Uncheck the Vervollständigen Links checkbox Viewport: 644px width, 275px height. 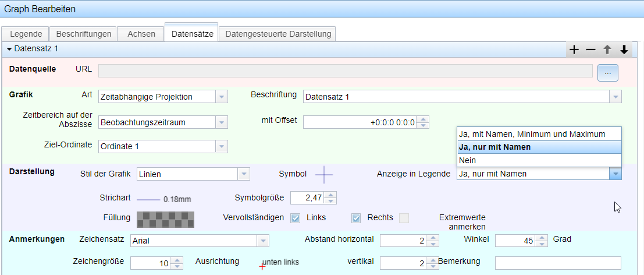[x=296, y=218]
